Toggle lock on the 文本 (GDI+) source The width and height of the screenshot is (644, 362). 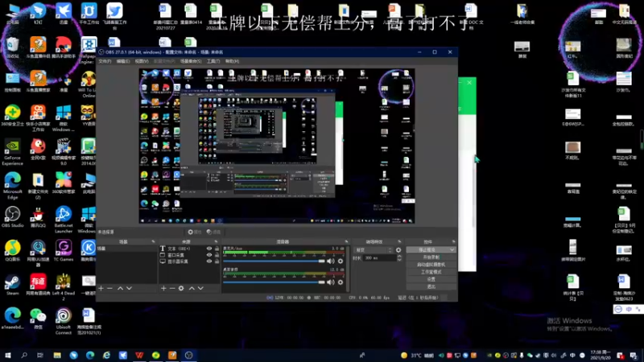(217, 249)
